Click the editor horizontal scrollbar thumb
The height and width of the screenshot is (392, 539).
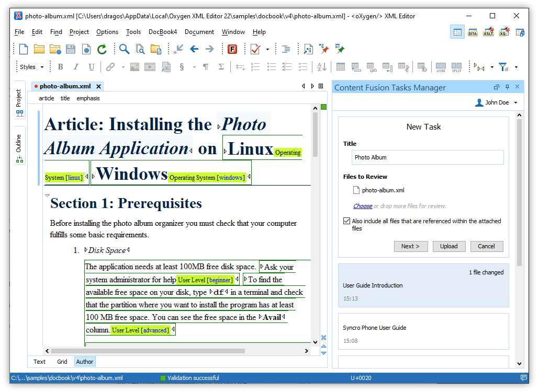[148, 351]
